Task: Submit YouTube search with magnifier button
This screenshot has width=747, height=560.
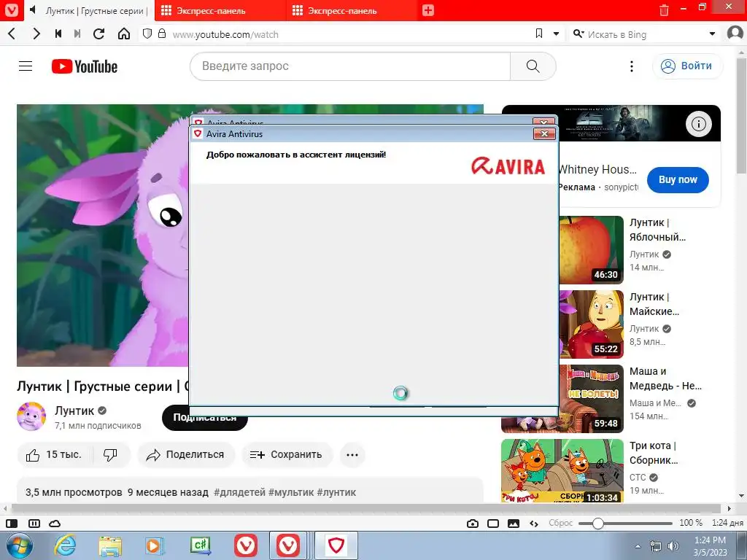Action: [x=533, y=66]
